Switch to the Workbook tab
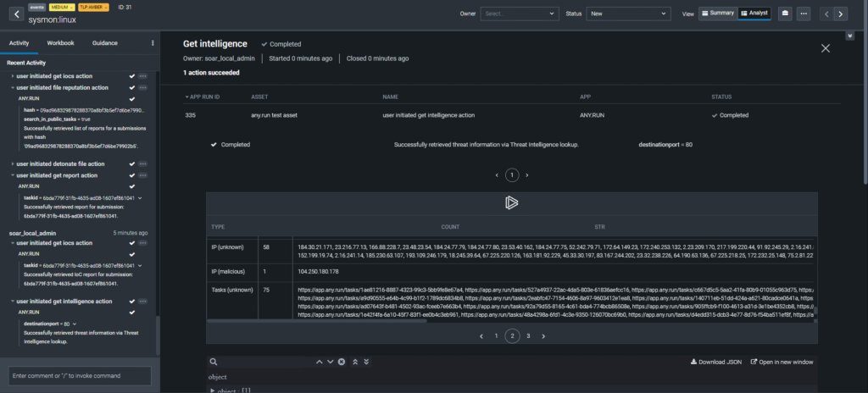Screen dimensions: 868x393 (x=60, y=42)
